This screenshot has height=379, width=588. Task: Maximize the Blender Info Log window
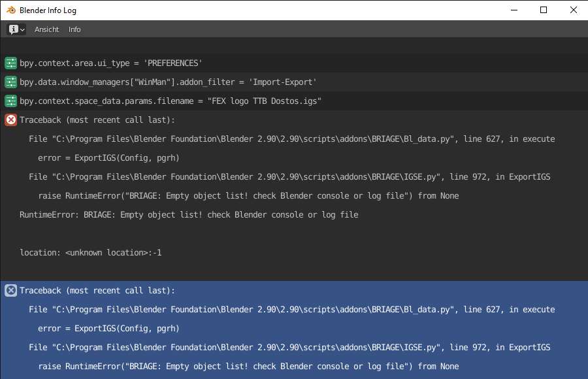coord(544,10)
